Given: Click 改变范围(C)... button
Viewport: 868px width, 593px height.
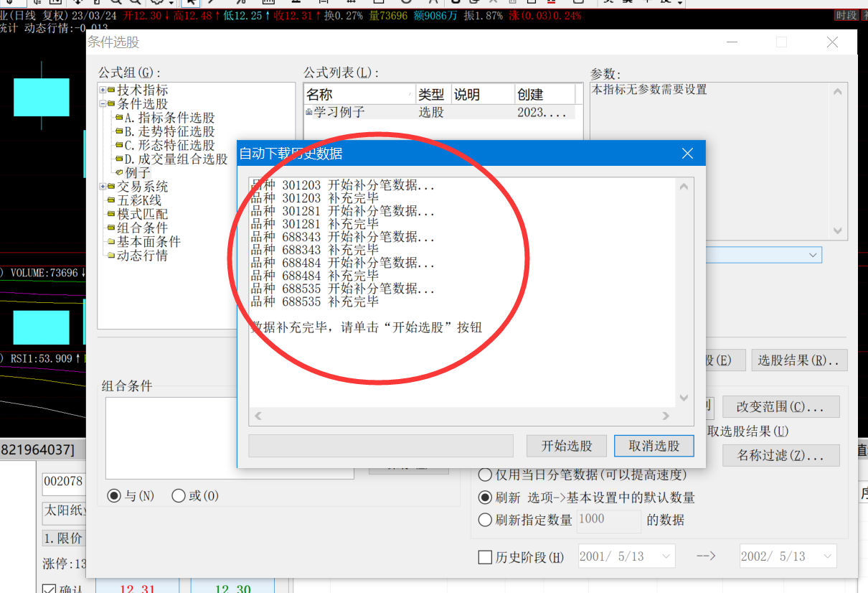Looking at the screenshot, I should click(780, 407).
